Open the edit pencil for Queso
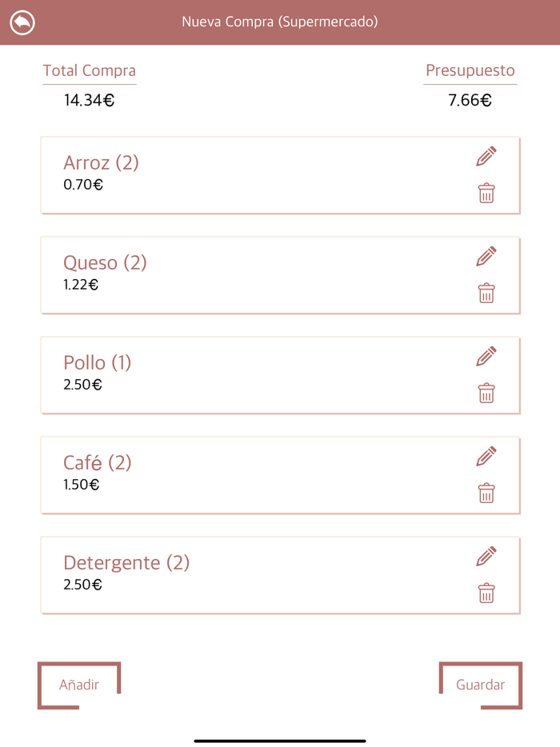This screenshot has height=747, width=560. coord(486,257)
